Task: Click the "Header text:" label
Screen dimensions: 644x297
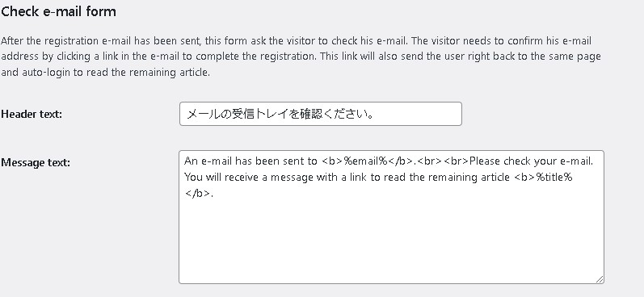Action: point(32,114)
